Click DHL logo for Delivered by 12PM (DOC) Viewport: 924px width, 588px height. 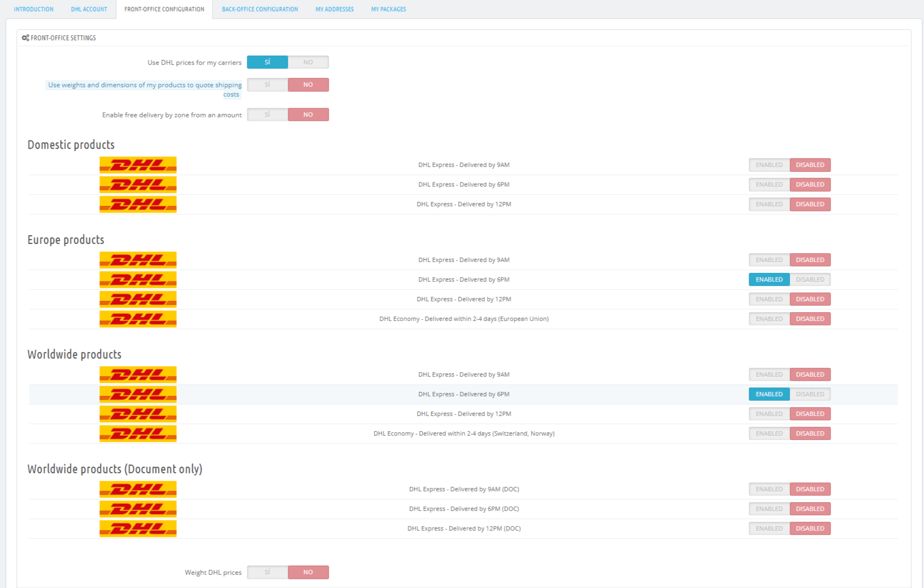[138, 528]
